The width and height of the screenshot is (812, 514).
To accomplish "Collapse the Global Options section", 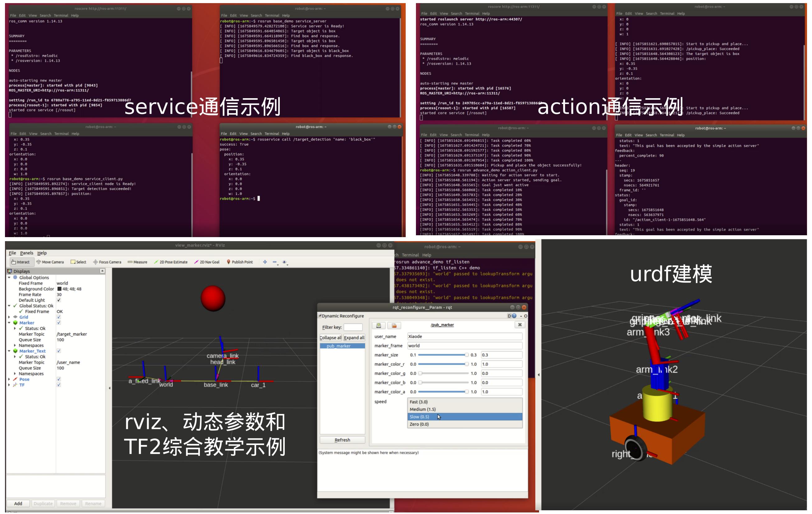I will [9, 278].
